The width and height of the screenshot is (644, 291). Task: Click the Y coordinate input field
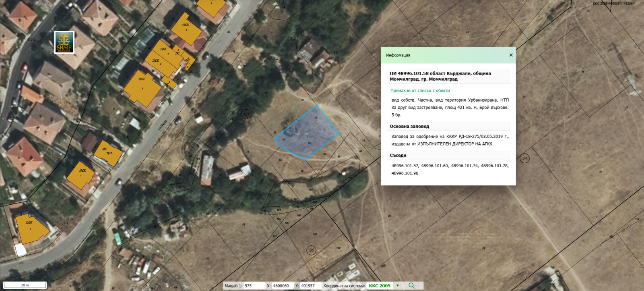[x=310, y=286]
